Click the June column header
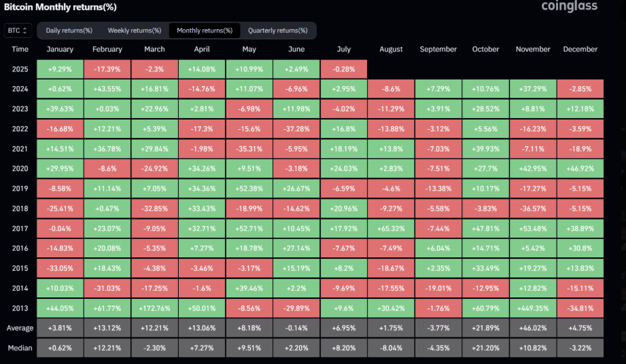 click(296, 49)
